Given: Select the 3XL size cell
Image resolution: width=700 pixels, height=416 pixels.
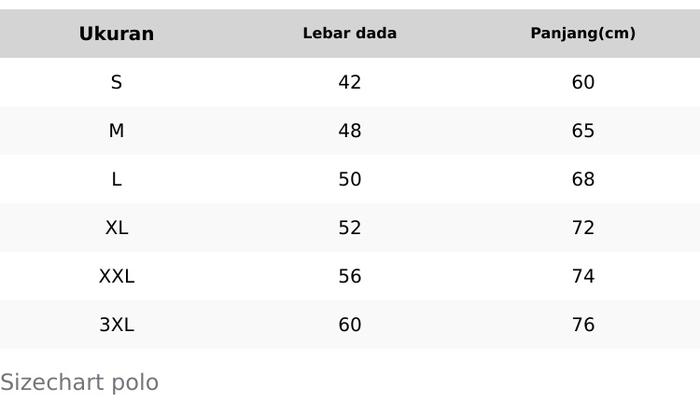Looking at the screenshot, I should pyautogui.click(x=116, y=325).
